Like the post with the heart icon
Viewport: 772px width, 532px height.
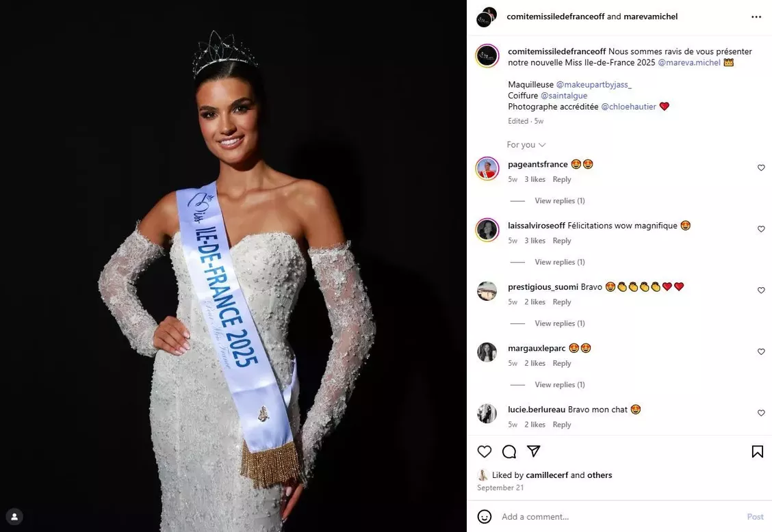point(485,451)
